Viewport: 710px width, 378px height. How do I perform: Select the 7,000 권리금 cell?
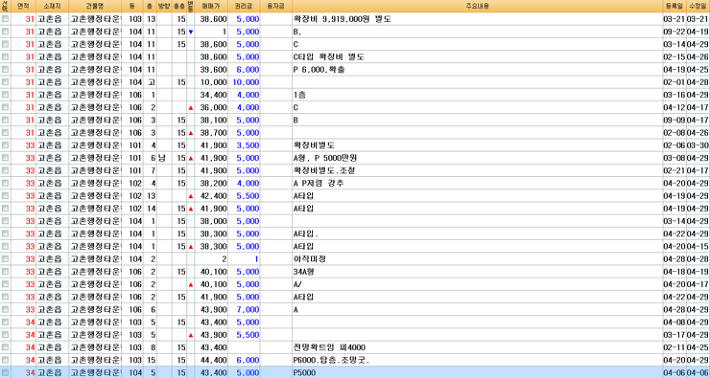(244, 310)
